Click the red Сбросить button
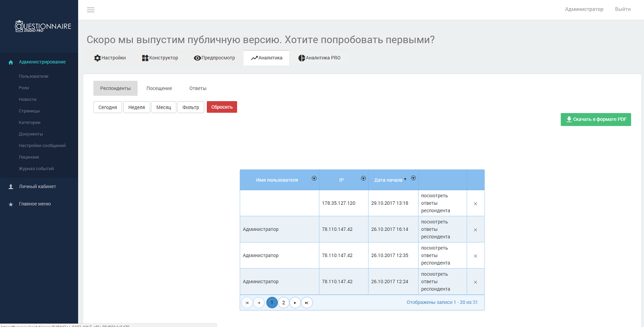The height and width of the screenshot is (327, 644). pyautogui.click(x=221, y=107)
